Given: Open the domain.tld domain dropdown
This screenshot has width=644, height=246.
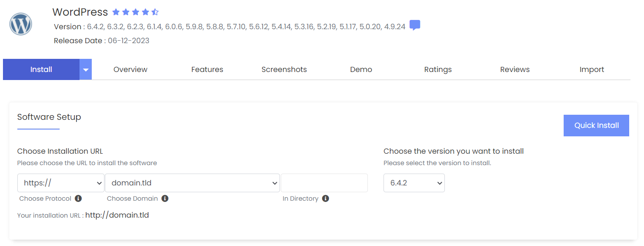Looking at the screenshot, I should (192, 183).
